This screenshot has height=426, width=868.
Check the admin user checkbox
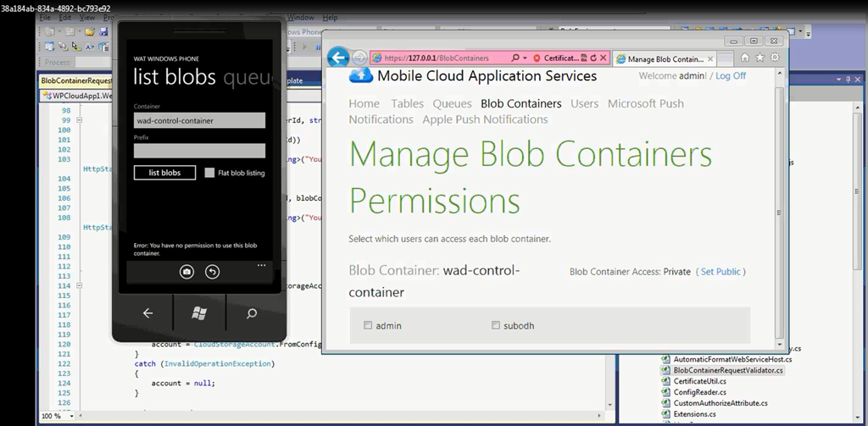click(368, 325)
